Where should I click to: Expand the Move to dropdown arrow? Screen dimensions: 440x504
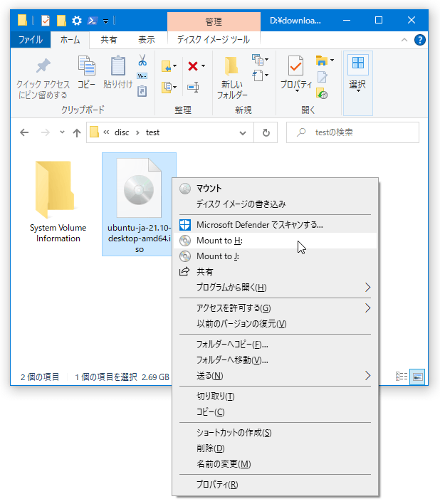coord(175,66)
